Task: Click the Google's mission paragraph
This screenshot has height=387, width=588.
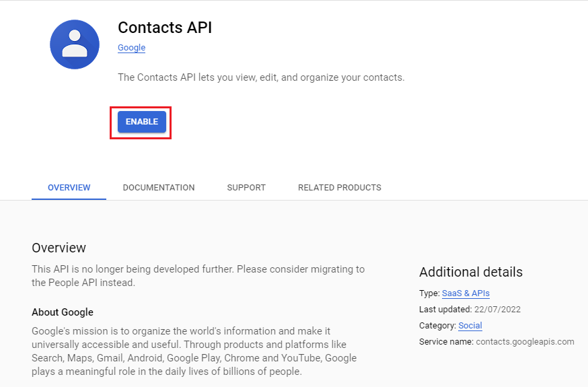Action: tap(194, 351)
